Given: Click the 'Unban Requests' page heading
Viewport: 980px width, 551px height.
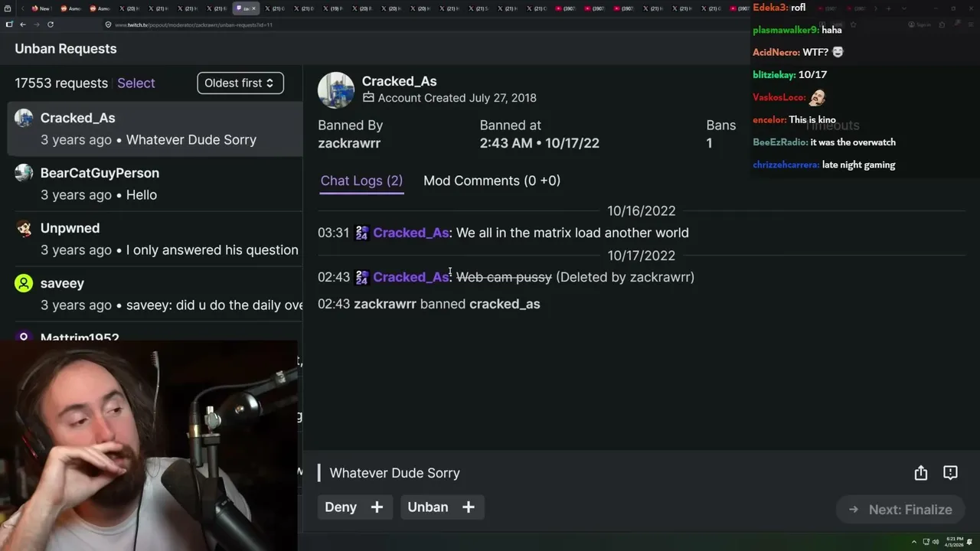Looking at the screenshot, I should pos(66,48).
